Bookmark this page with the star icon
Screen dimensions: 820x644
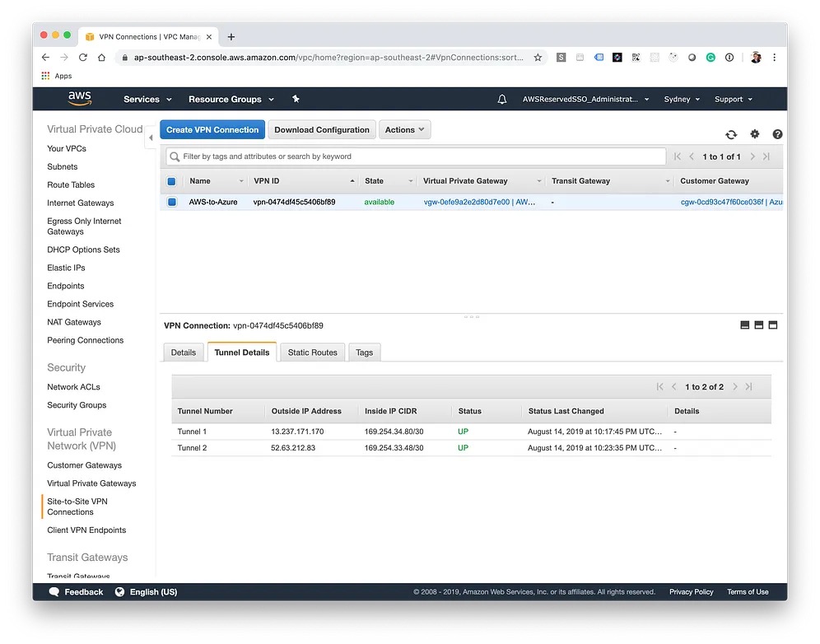(538, 58)
